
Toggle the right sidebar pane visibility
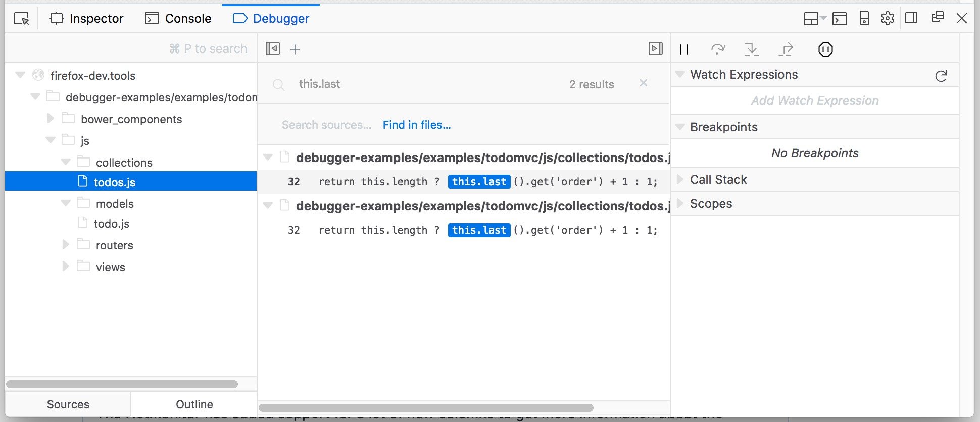tap(656, 48)
